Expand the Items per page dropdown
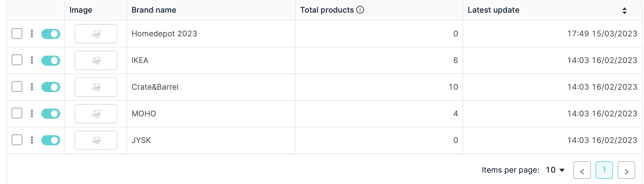This screenshot has height=184, width=644. point(555,170)
